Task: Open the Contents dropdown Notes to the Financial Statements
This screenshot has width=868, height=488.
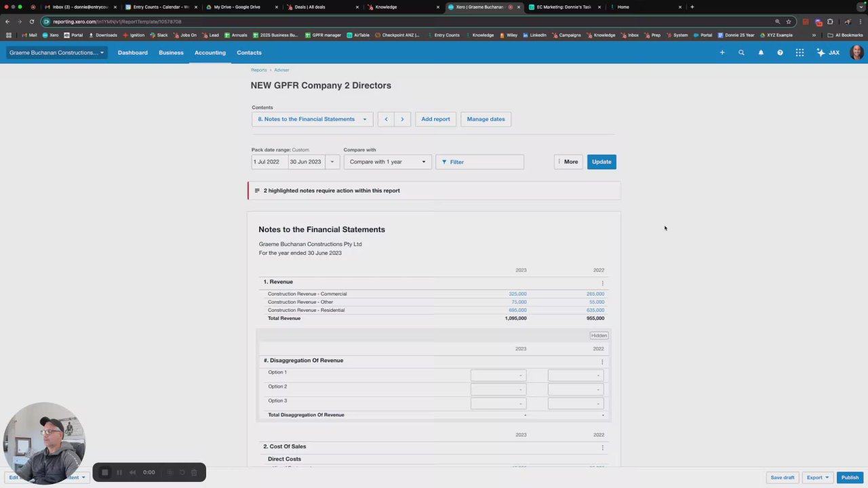Action: tap(312, 119)
